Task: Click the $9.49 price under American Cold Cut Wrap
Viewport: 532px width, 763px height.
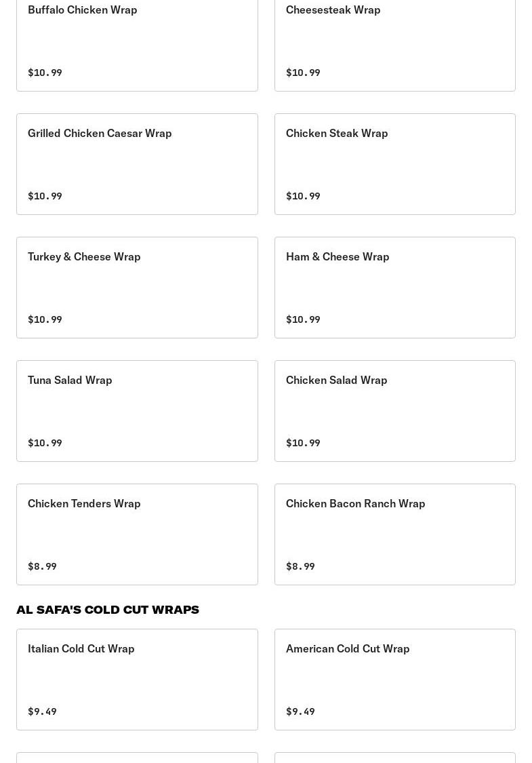Action: coord(300,711)
